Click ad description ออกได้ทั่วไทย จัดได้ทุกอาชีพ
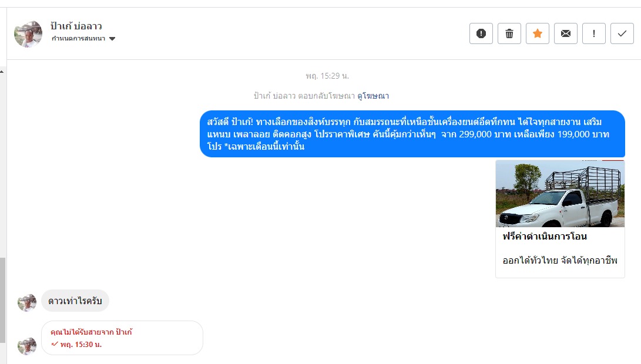Image resolution: width=641 pixels, height=364 pixels. (560, 260)
